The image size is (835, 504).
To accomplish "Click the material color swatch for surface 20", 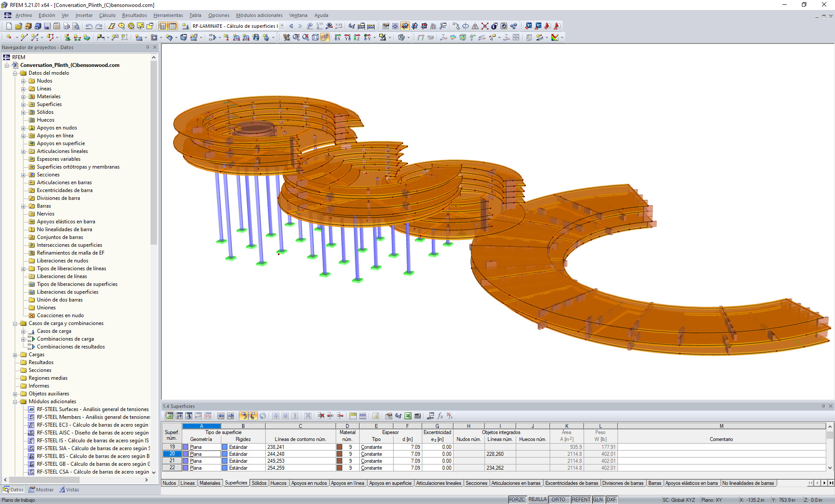I will (339, 454).
